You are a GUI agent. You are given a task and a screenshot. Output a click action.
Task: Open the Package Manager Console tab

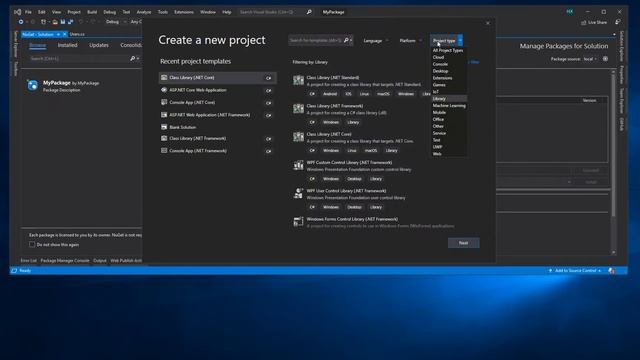click(x=64, y=260)
